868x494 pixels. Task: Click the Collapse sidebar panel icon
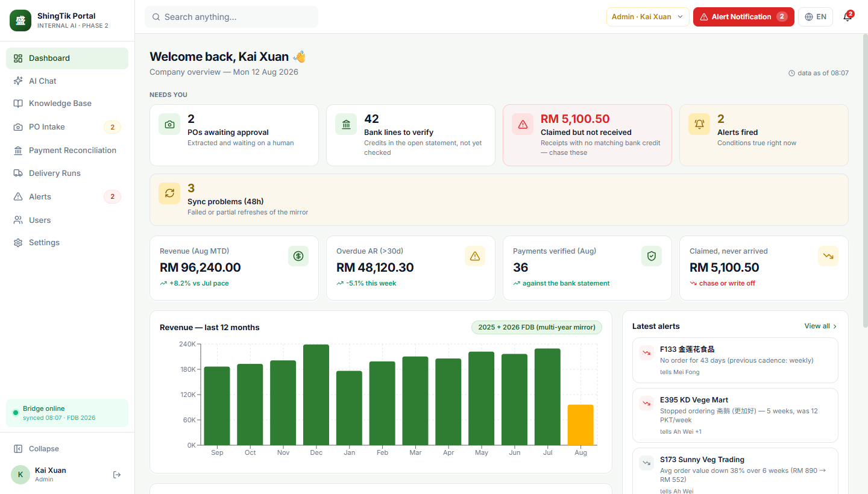coord(18,449)
